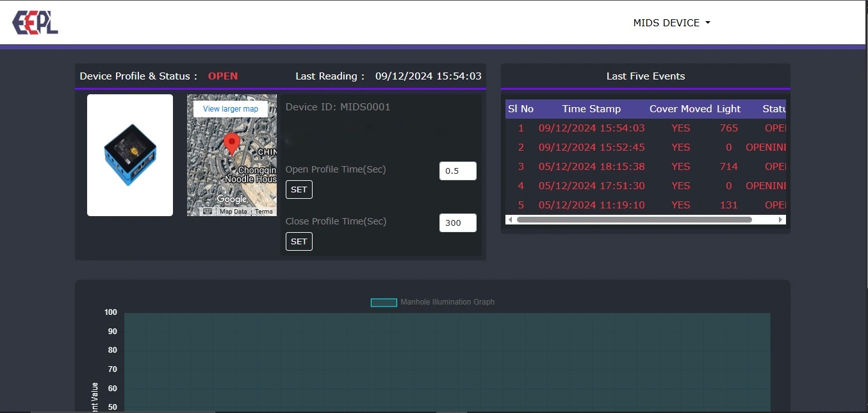Image resolution: width=868 pixels, height=413 pixels.
Task: Click the events table right scroll arrow
Action: coord(780,220)
